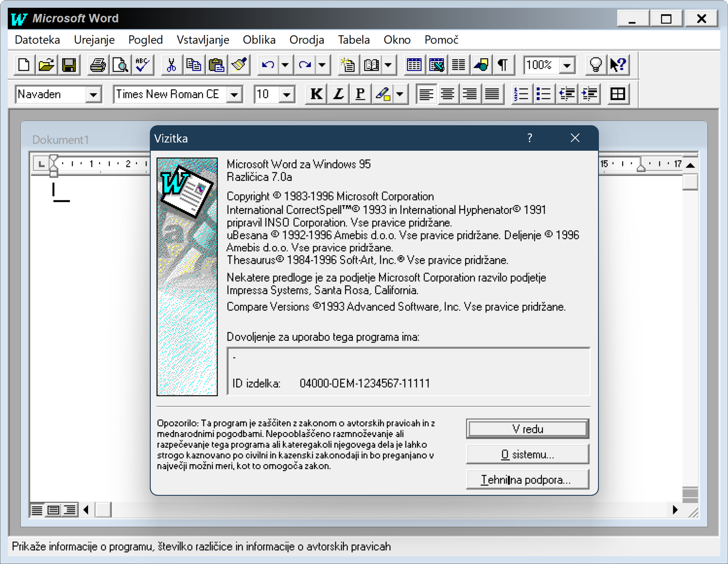Open the Tabela menu

(354, 40)
